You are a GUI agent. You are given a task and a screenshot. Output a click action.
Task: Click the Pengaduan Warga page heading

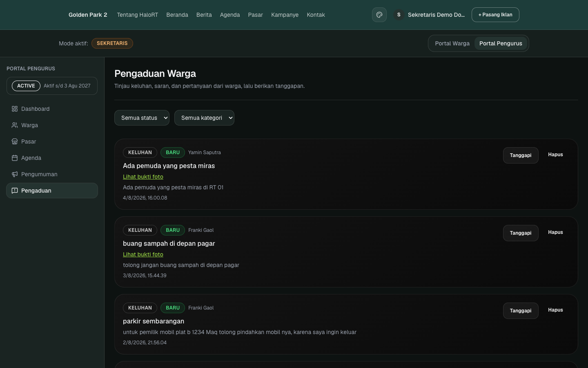[155, 74]
